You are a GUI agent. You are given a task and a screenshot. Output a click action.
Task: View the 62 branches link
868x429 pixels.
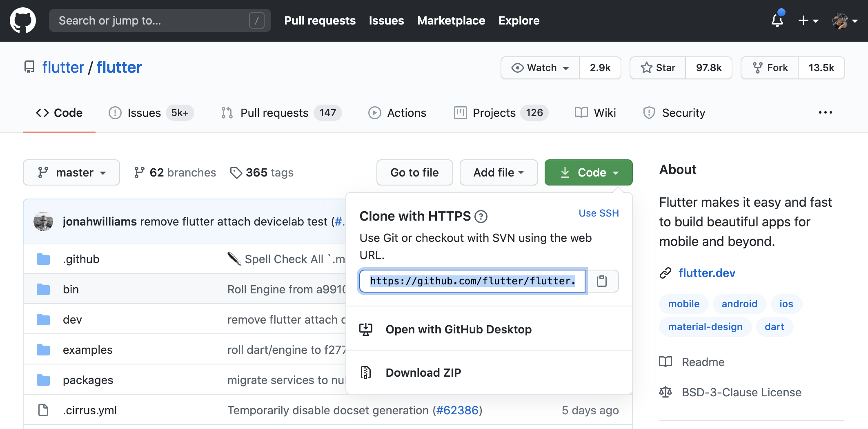(x=175, y=172)
